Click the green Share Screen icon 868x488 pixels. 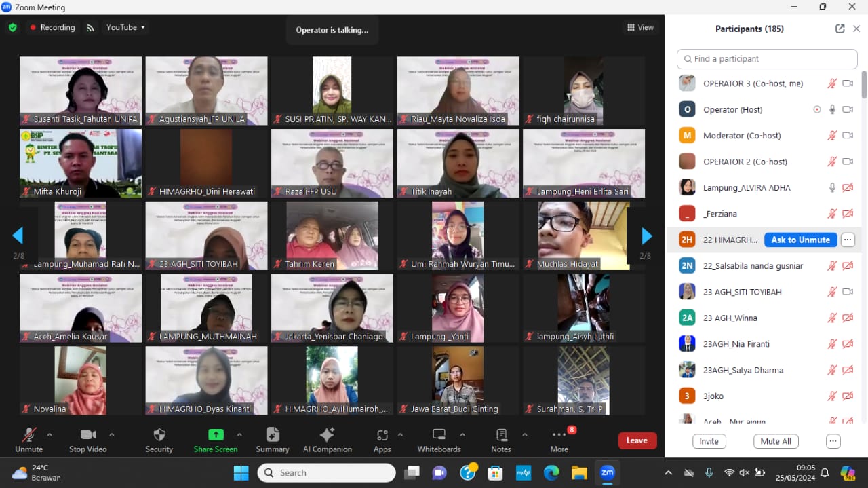tap(216, 435)
